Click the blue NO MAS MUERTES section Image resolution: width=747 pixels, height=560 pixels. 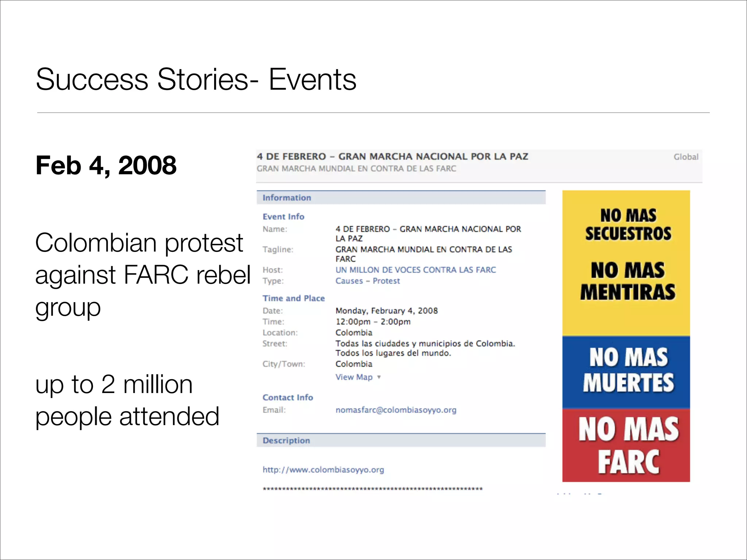pos(628,370)
